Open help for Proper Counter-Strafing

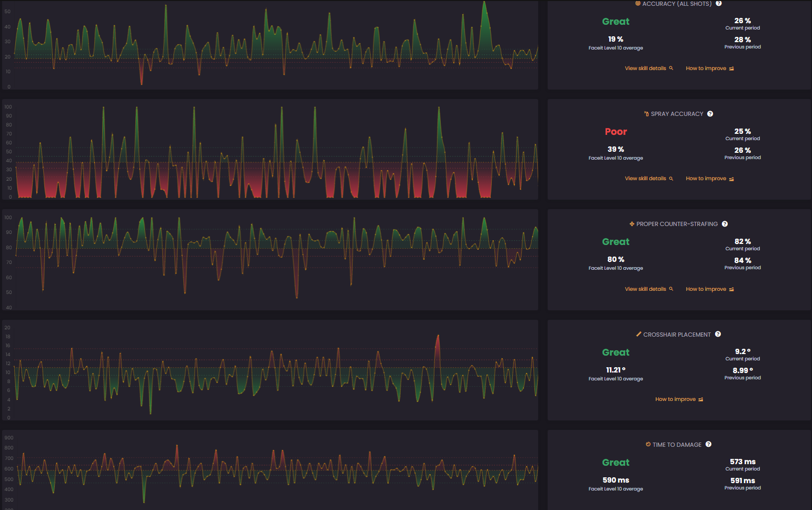tap(725, 224)
